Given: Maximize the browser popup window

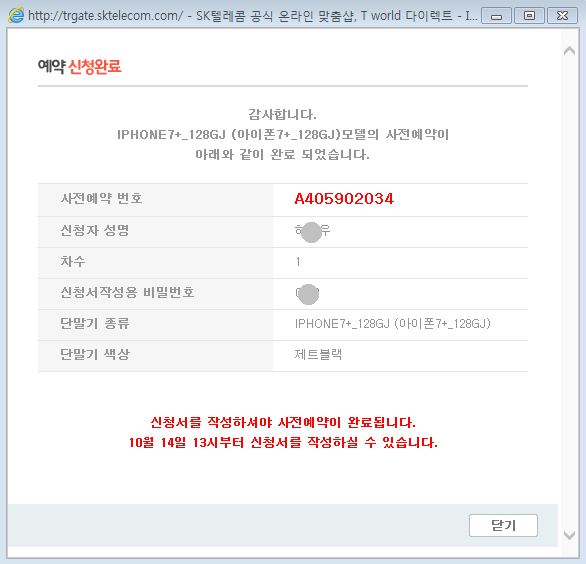Looking at the screenshot, I should pyautogui.click(x=529, y=16).
